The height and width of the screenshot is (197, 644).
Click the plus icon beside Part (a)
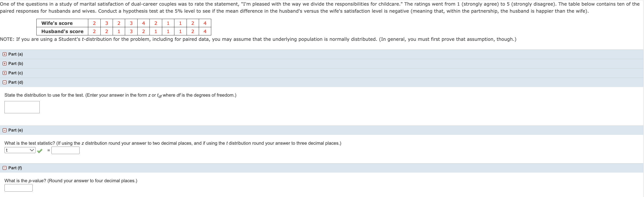click(x=4, y=54)
